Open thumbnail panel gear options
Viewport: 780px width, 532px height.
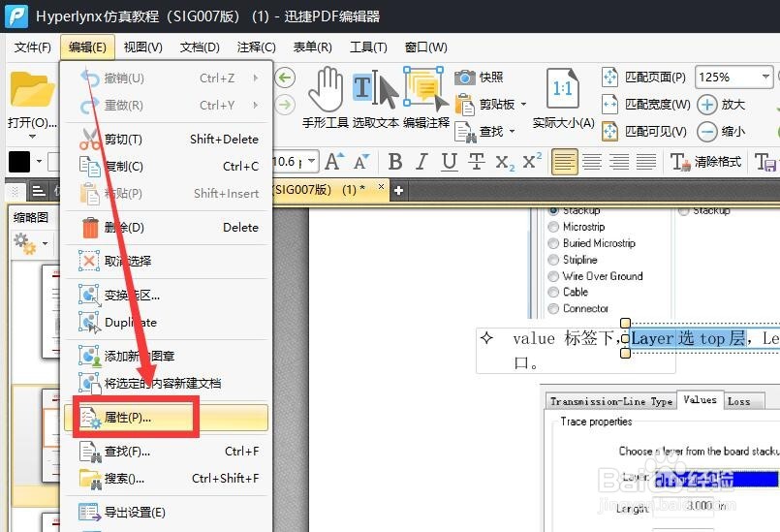pyautogui.click(x=25, y=243)
